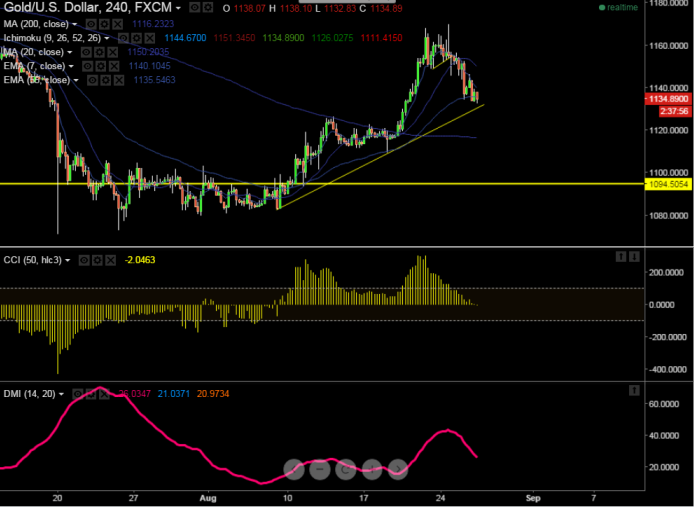The height and width of the screenshot is (507, 694).
Task: Open MA (20, close) settings gear
Action: (x=99, y=52)
